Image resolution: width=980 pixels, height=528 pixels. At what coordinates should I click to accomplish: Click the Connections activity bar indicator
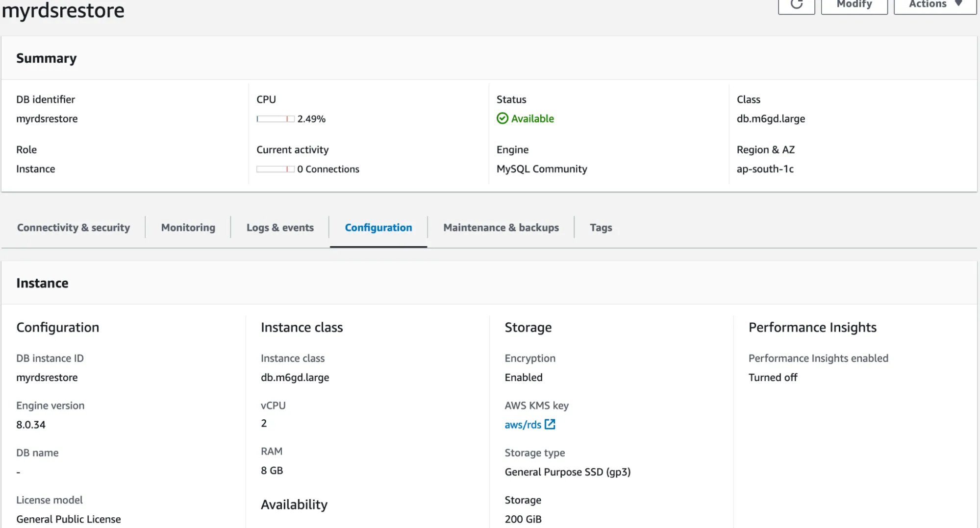(275, 168)
